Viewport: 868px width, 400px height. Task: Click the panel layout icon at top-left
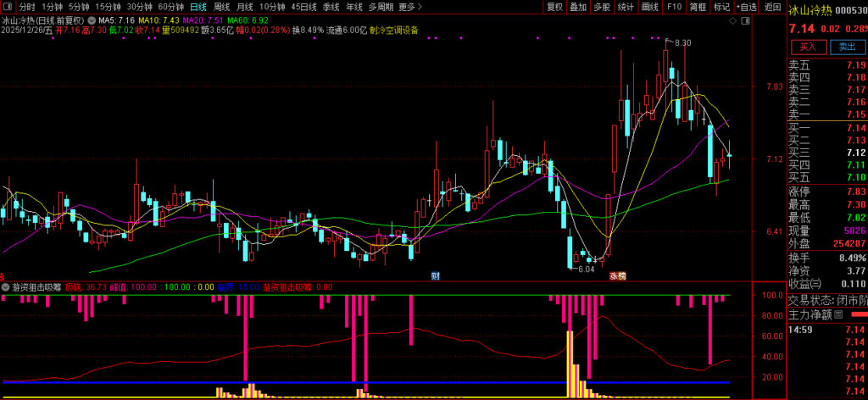coord(8,6)
